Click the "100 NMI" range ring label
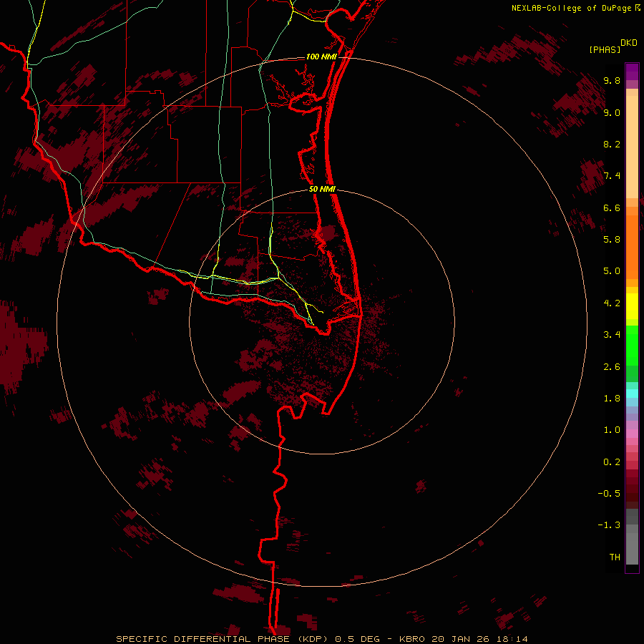The width and height of the screenshot is (644, 644). 321,57
